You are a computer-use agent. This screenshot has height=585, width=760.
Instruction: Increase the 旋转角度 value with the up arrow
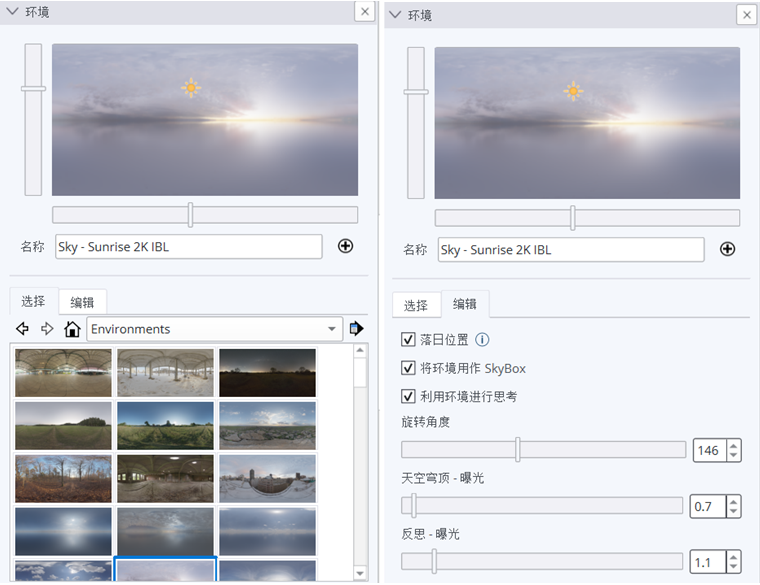click(734, 445)
